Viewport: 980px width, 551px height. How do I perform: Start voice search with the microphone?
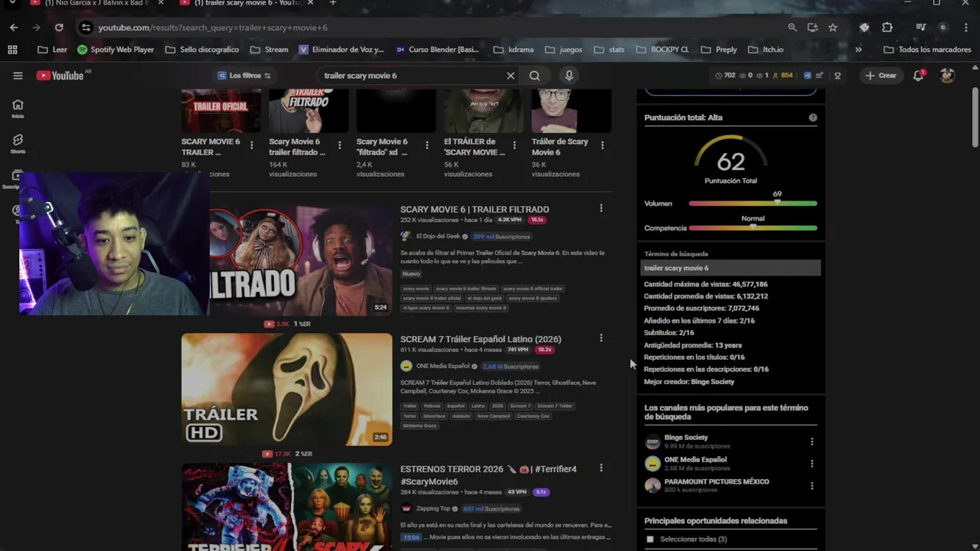point(569,75)
